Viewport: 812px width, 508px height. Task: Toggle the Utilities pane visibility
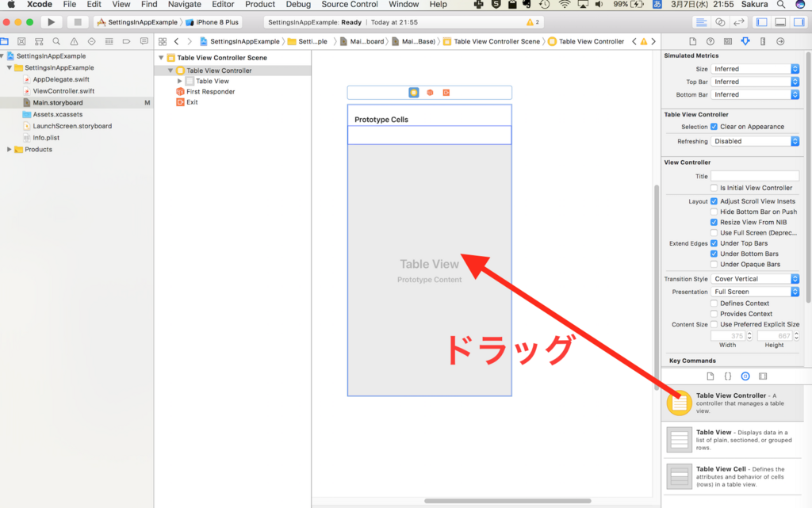pos(799,22)
